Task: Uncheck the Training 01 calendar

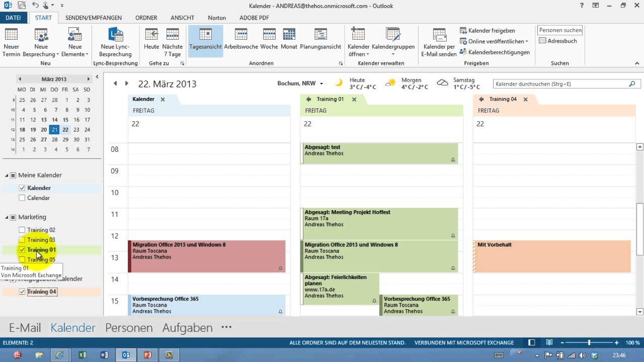Action: click(22, 249)
